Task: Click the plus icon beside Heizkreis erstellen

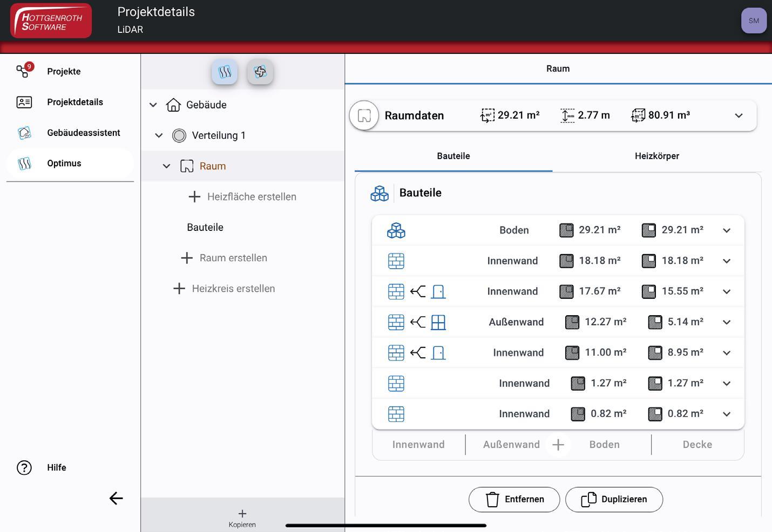Action: coord(179,289)
